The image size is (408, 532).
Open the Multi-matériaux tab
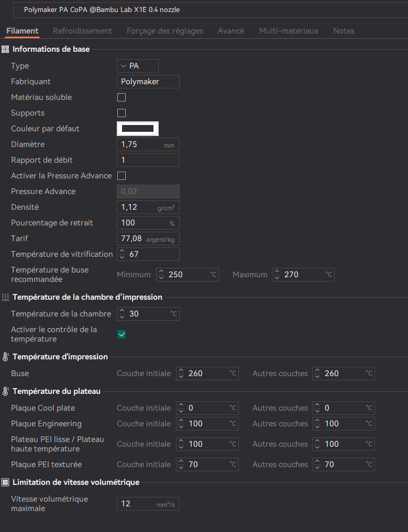(289, 31)
